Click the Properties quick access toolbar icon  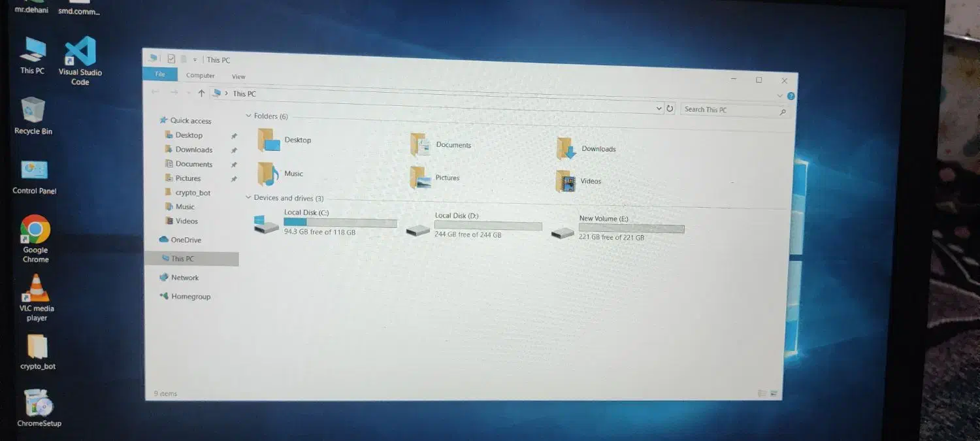pyautogui.click(x=171, y=59)
